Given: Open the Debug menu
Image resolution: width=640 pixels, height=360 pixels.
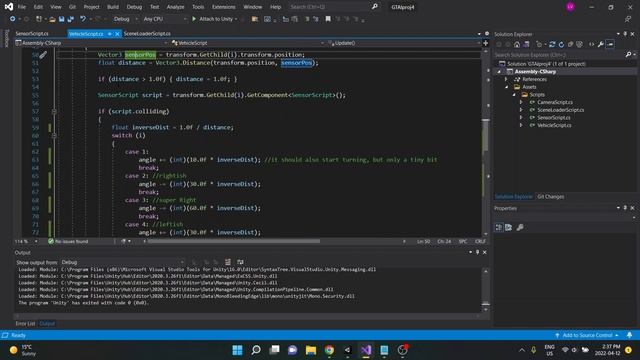Looking at the screenshot, I should [134, 7].
